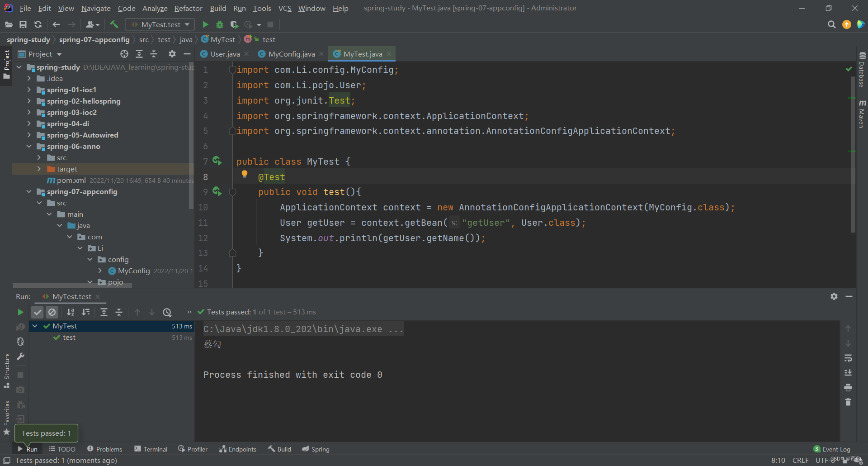Toggle Show Passed tests checkmark

[37, 312]
